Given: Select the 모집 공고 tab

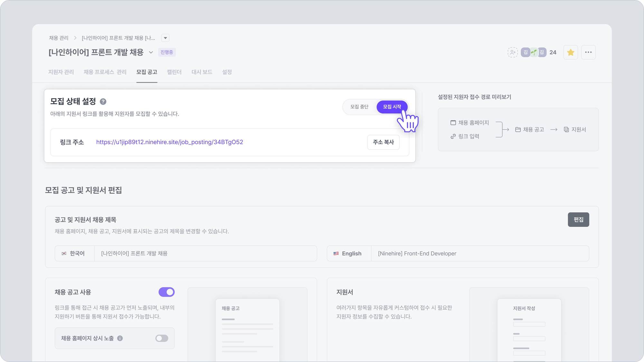Looking at the screenshot, I should [x=147, y=72].
